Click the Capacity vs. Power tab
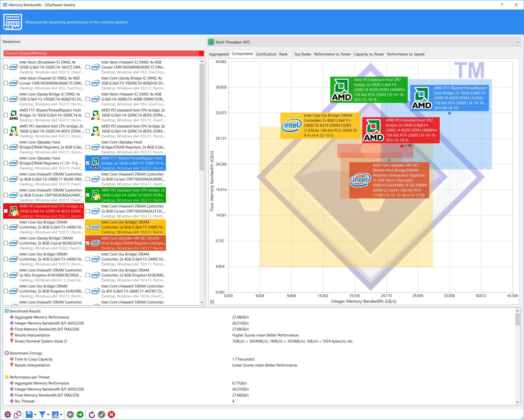The image size is (524, 420). click(x=369, y=54)
